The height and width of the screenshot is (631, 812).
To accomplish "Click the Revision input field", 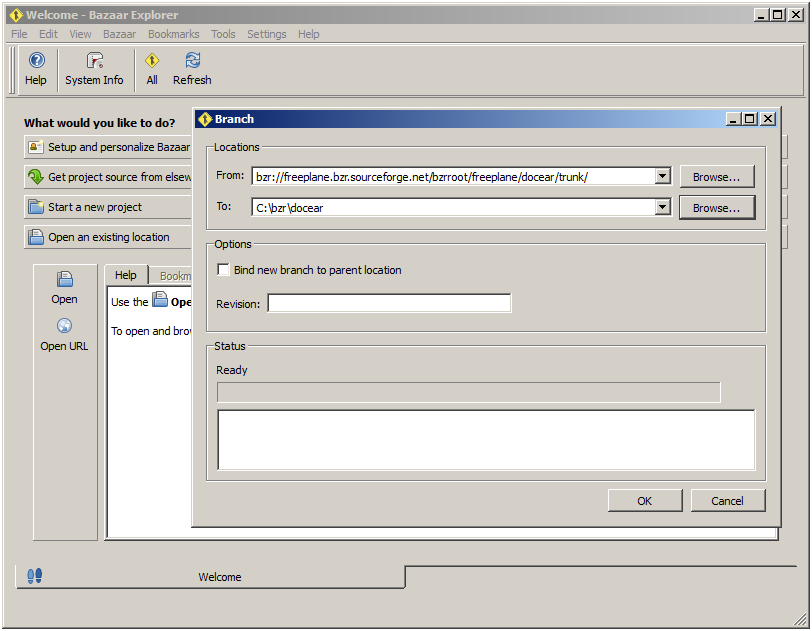I will coord(389,303).
